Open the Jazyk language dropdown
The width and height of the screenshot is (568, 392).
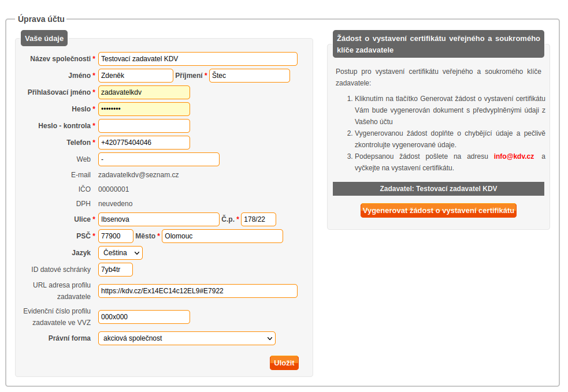(x=120, y=253)
